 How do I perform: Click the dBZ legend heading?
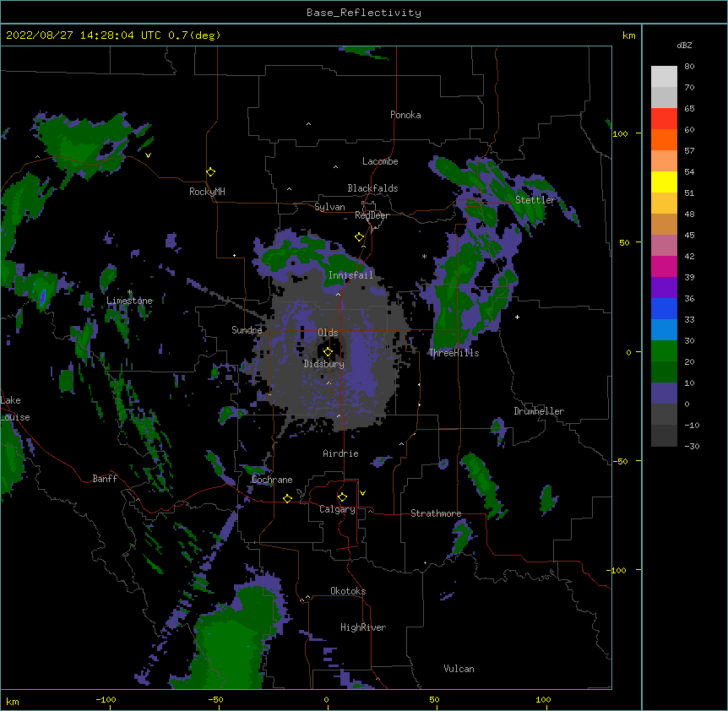click(684, 45)
